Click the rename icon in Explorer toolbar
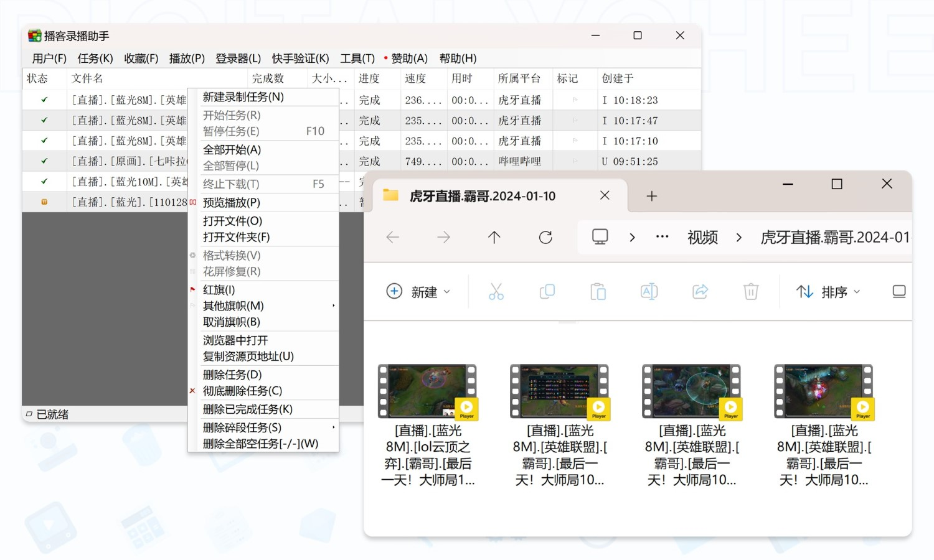Screen dimensions: 934x560 click(649, 292)
